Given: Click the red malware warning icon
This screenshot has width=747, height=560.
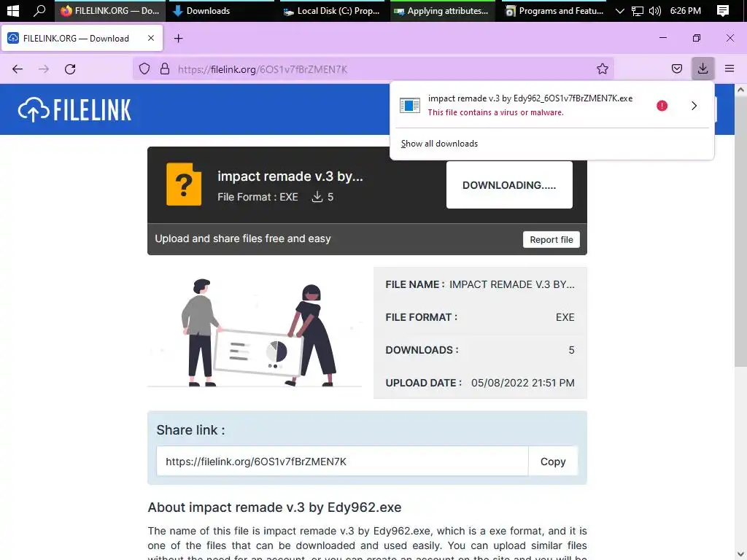Looking at the screenshot, I should point(662,106).
